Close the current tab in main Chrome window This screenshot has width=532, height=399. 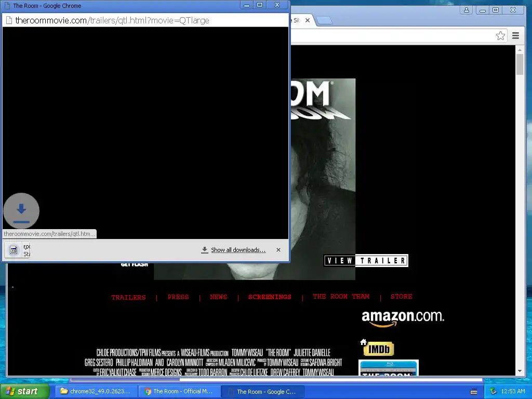[x=308, y=20]
